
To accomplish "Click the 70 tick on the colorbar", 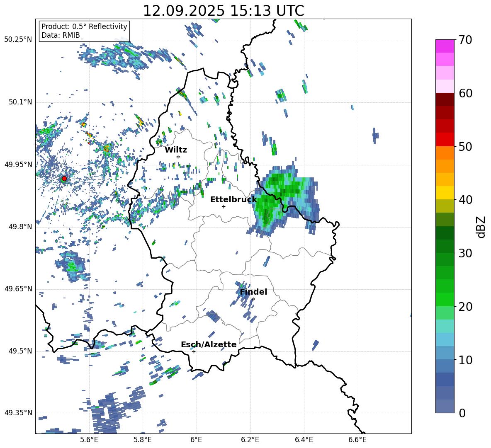I will [x=465, y=40].
